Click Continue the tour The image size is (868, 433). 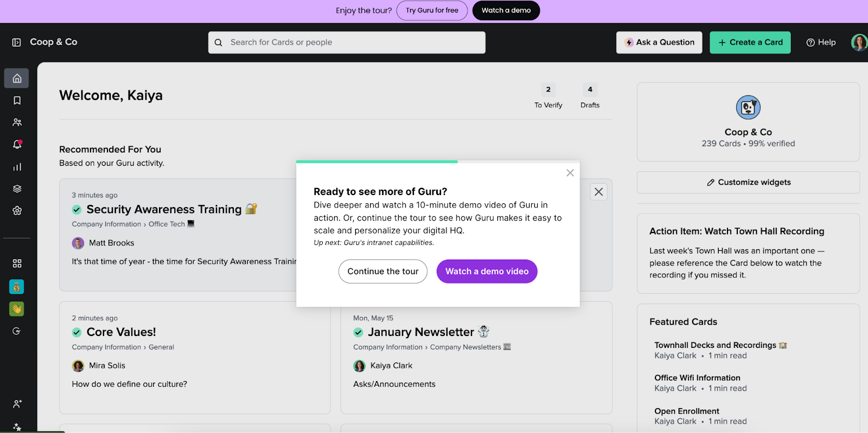pos(383,272)
